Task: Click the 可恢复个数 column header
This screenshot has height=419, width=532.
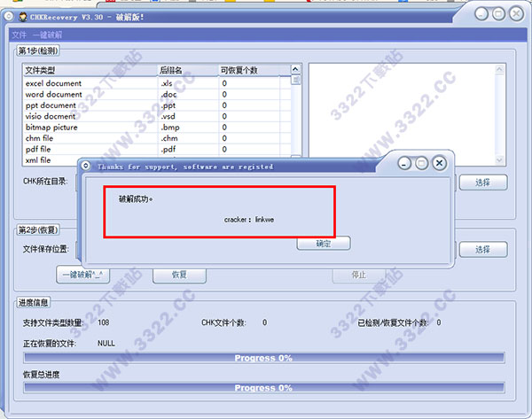Action: point(249,70)
